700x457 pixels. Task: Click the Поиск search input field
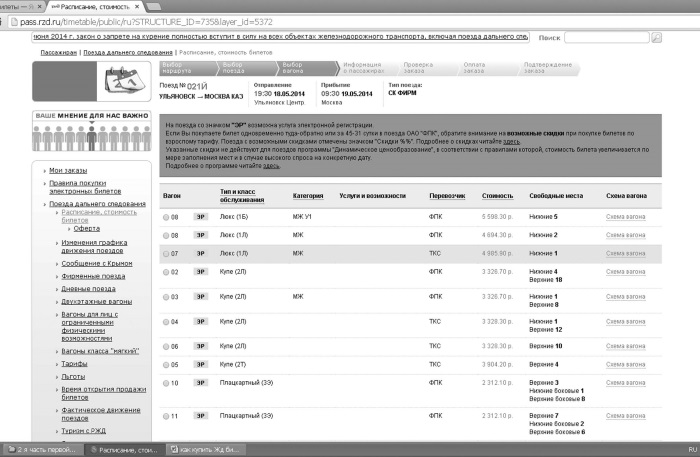(x=607, y=38)
